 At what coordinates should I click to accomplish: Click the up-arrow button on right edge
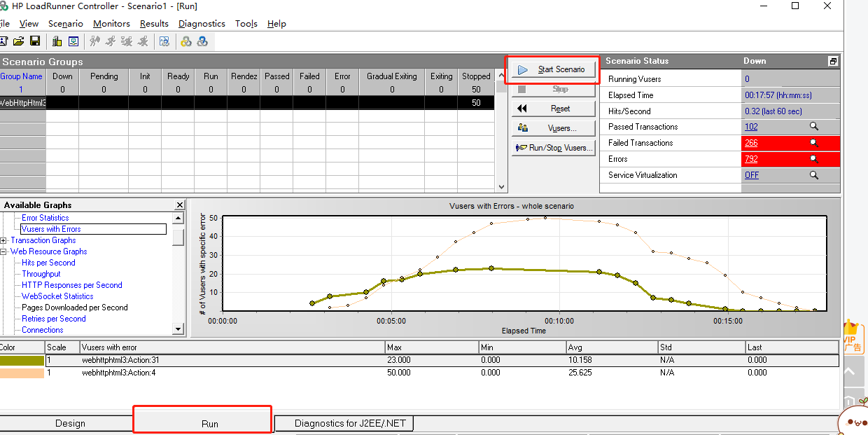(x=854, y=372)
